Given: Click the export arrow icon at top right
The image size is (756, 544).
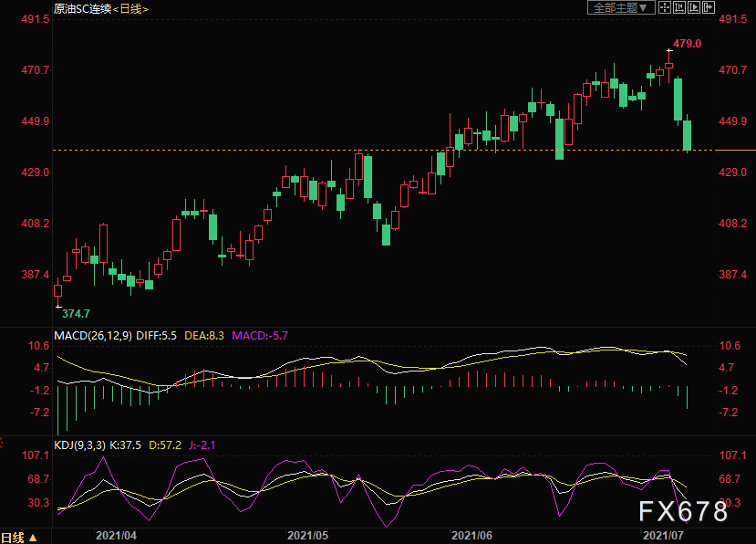Looking at the screenshot, I should point(709,8).
